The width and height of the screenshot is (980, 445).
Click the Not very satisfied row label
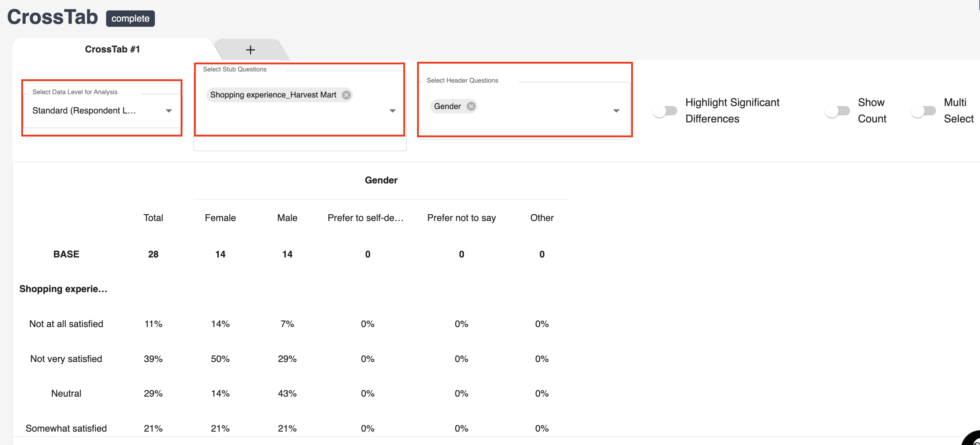[66, 359]
